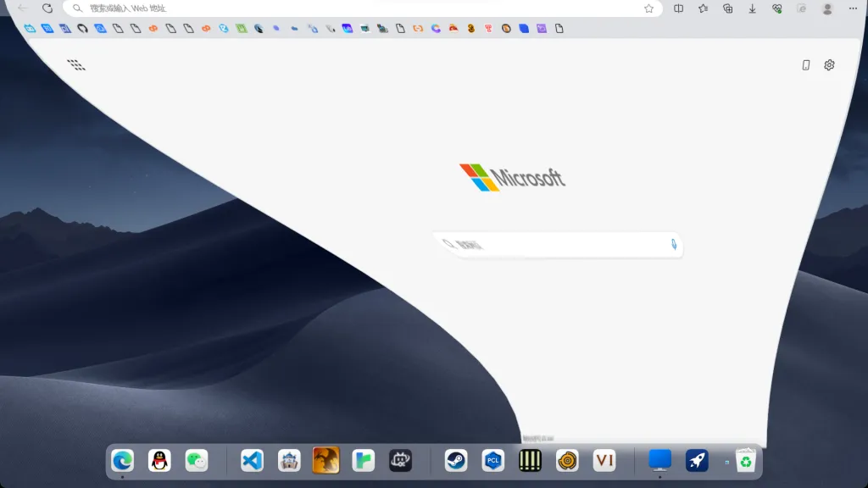
Task: Open the rocket launcher icon in dock
Action: 697,460
